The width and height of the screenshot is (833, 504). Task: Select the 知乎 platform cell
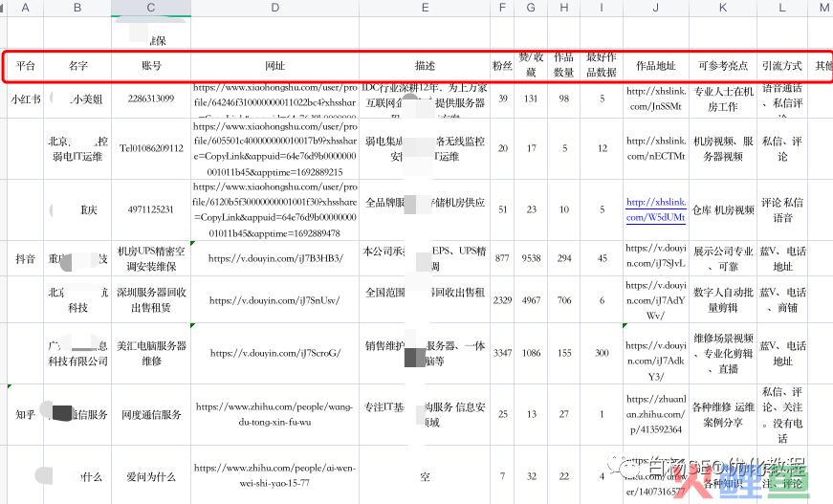[25, 415]
